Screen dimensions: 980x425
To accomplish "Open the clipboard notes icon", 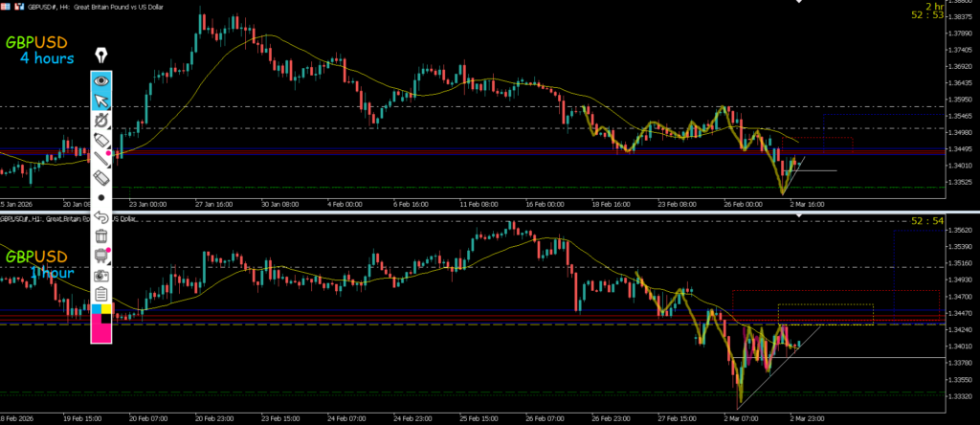I will click(x=100, y=293).
